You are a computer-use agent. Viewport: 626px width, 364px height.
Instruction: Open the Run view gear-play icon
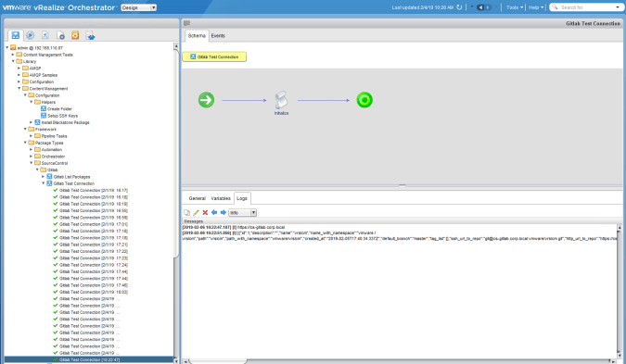pos(30,35)
